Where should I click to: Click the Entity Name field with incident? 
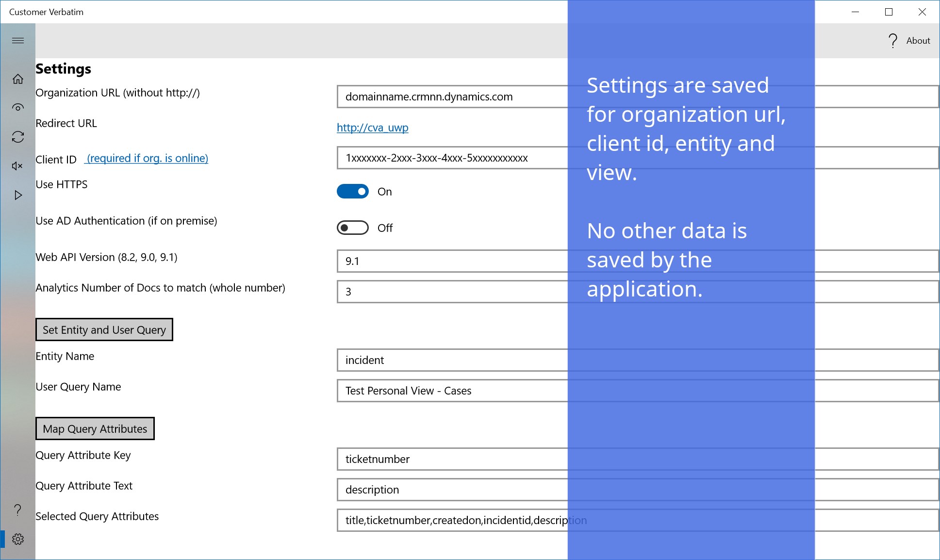[451, 360]
